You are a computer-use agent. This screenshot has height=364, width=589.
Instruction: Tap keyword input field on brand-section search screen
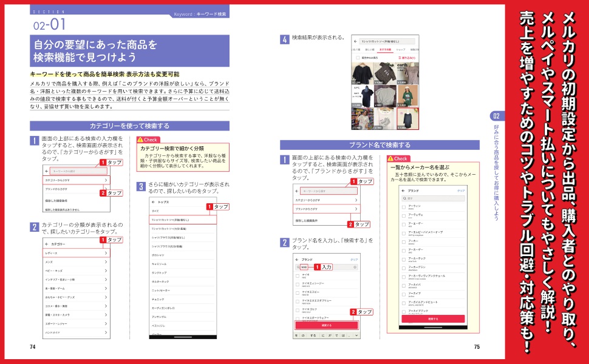(x=329, y=191)
